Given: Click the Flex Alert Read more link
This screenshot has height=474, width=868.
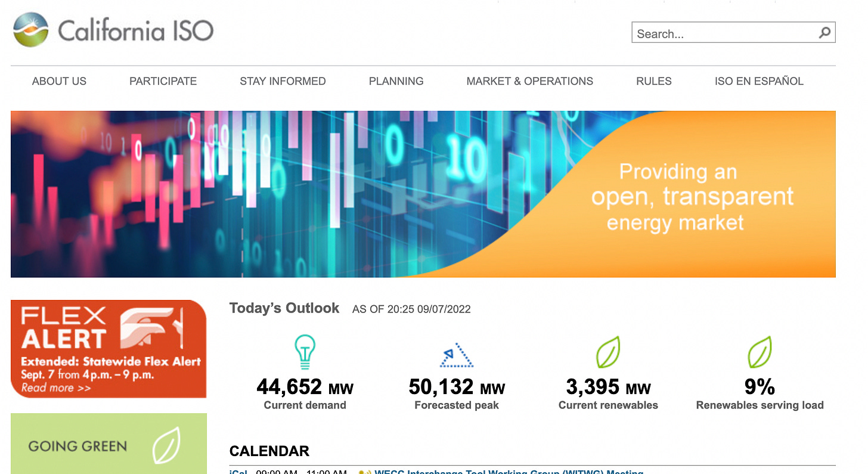Looking at the screenshot, I should (56, 388).
